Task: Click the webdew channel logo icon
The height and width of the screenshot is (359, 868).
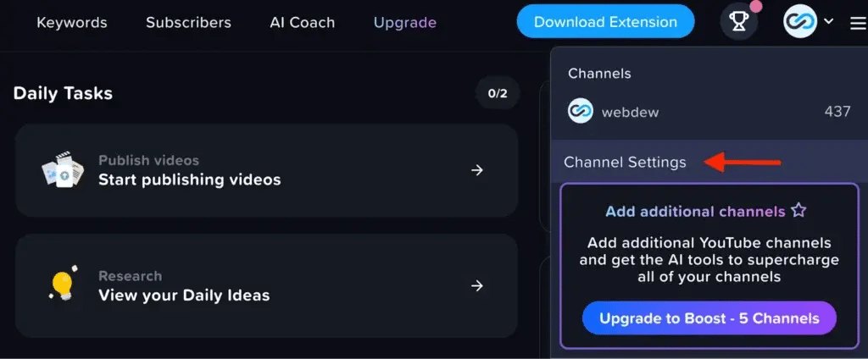Action: pos(581,111)
